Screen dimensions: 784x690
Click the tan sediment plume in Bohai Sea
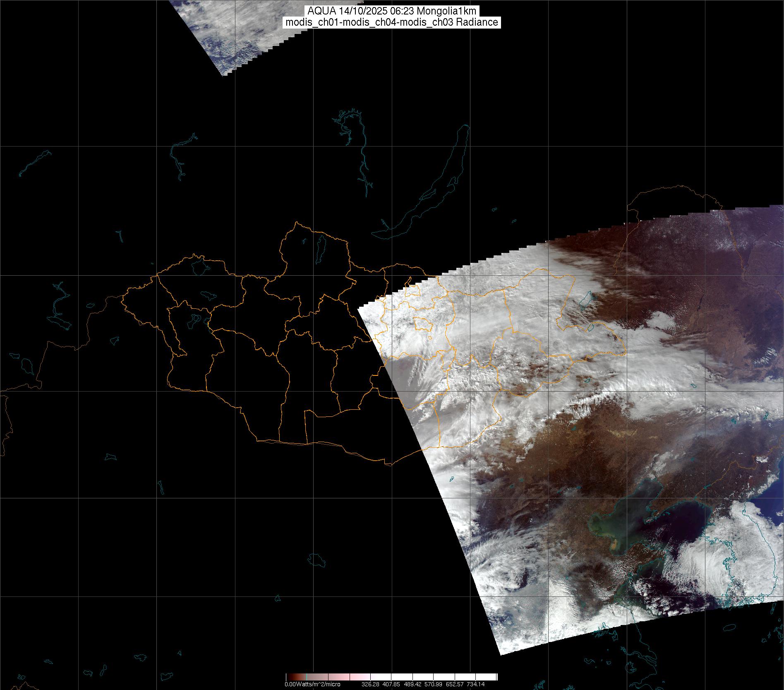[x=615, y=541]
